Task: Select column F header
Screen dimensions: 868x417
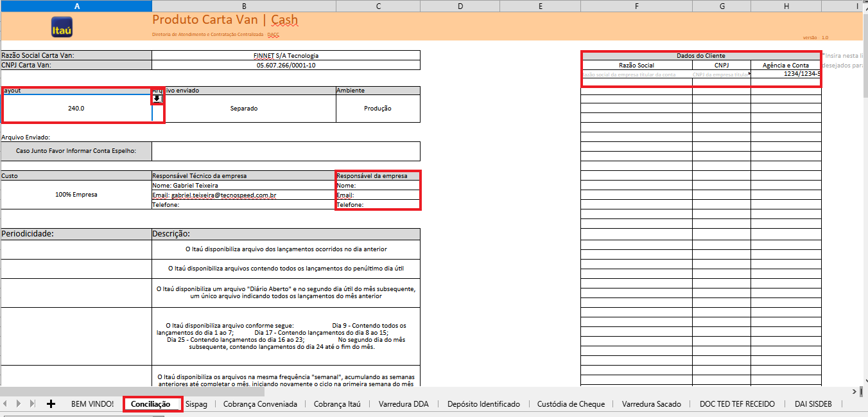Action: 636,6
